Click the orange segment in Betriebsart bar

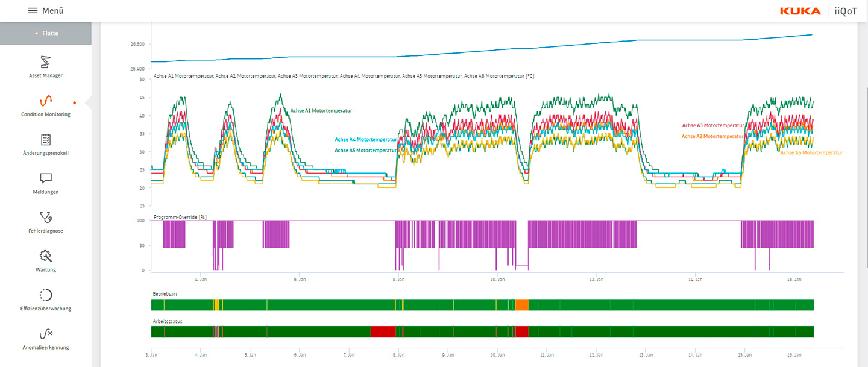[521, 305]
